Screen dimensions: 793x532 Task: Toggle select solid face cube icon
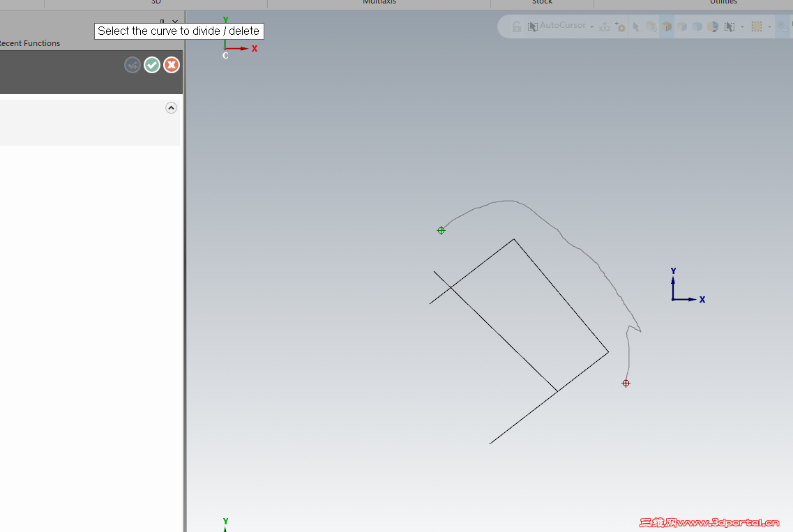click(682, 26)
